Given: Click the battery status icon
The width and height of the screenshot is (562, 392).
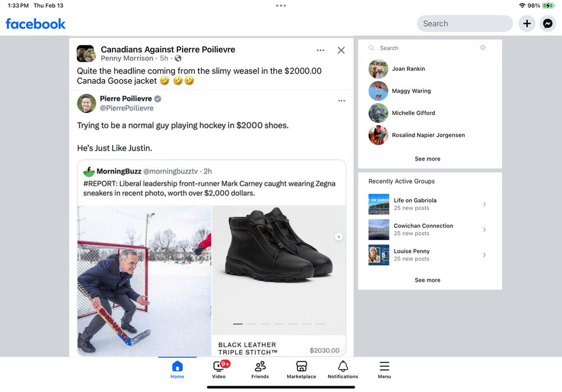Looking at the screenshot, I should click(549, 6).
